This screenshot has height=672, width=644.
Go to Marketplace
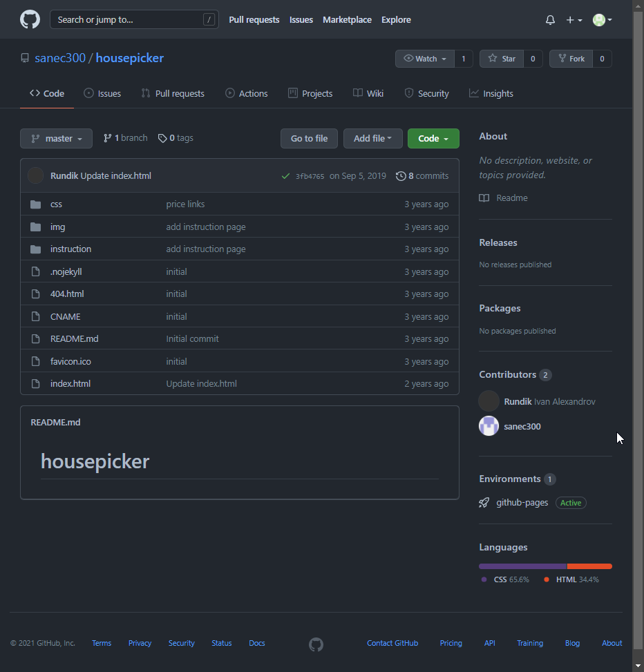click(x=347, y=20)
